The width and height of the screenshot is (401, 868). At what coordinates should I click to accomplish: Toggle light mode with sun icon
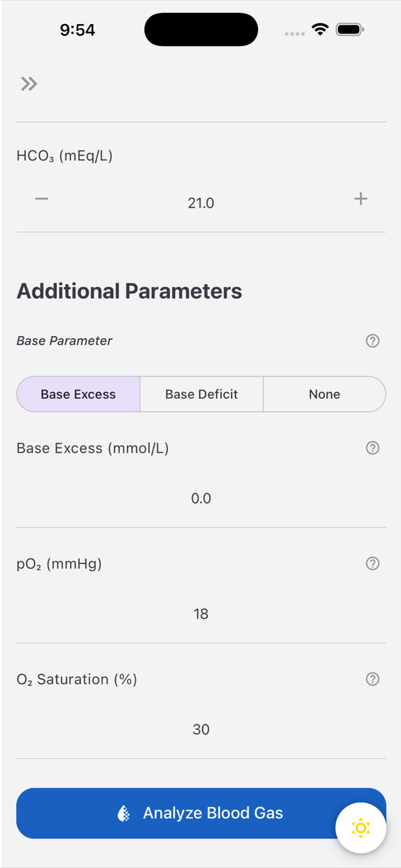coord(361,828)
